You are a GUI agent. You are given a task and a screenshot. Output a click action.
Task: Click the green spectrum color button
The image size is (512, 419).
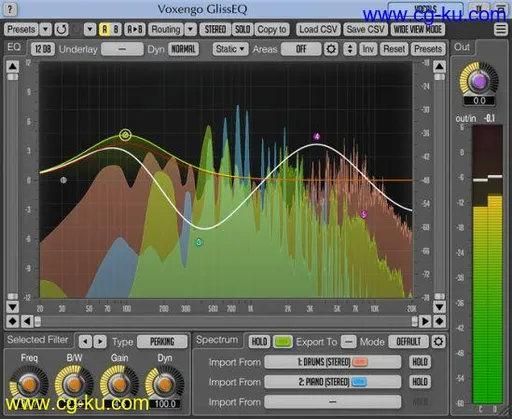coord(283,342)
